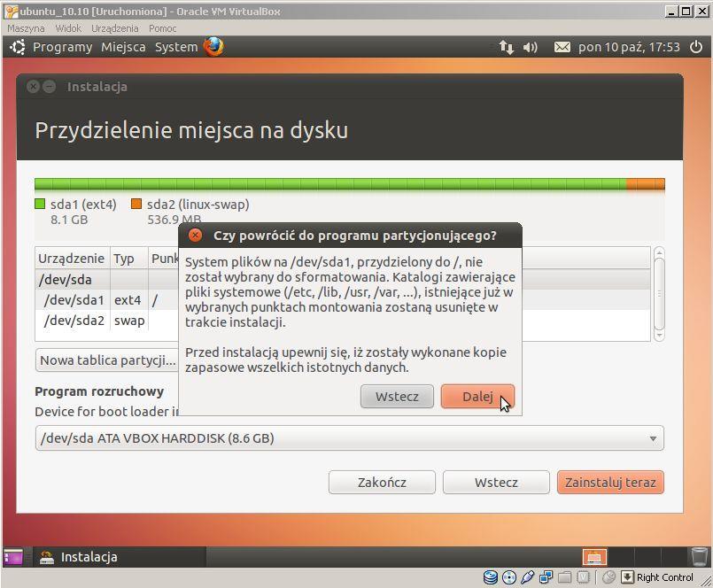Open the power session menu icon
Viewport: 713px width, 588px height.
click(x=696, y=47)
